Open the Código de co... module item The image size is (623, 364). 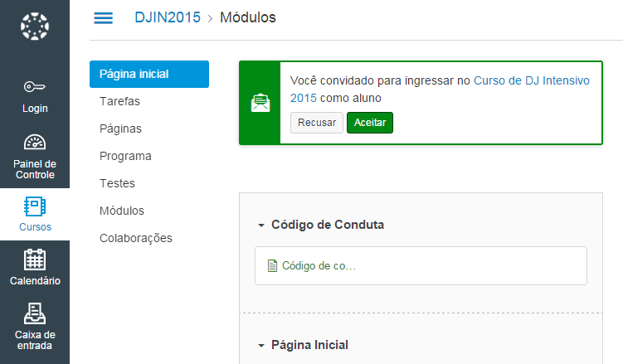point(319,265)
